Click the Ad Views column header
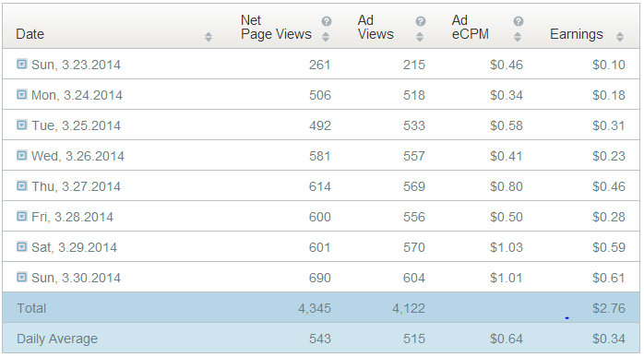The image size is (644, 357). tap(376, 27)
